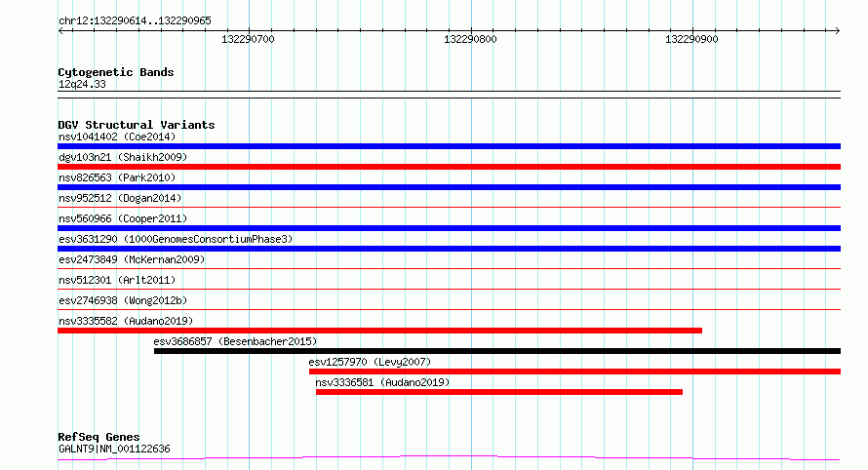Open variant nsv560966 (Cooper2011) label
This screenshot has width=868, height=470.
click(x=123, y=218)
